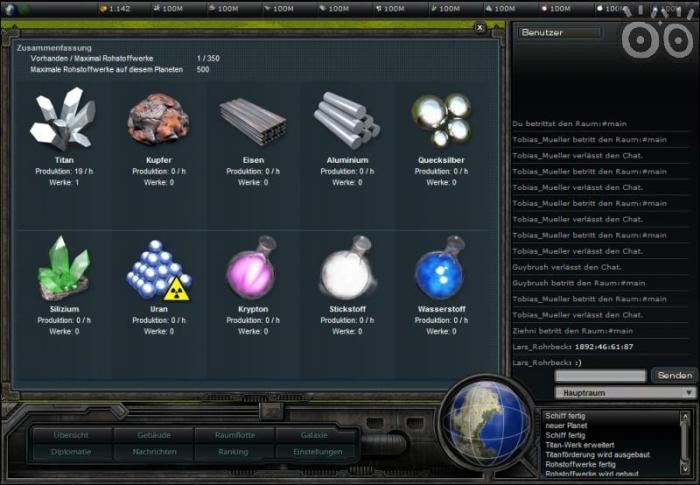700x485 pixels.
Task: Click the 'Zusammenfassung' heading
Action: (x=54, y=48)
